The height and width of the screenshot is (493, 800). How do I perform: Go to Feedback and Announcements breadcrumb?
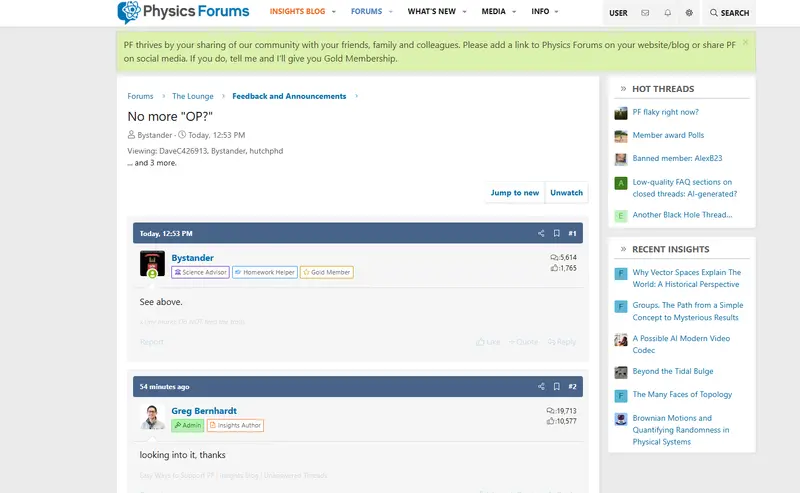289,96
